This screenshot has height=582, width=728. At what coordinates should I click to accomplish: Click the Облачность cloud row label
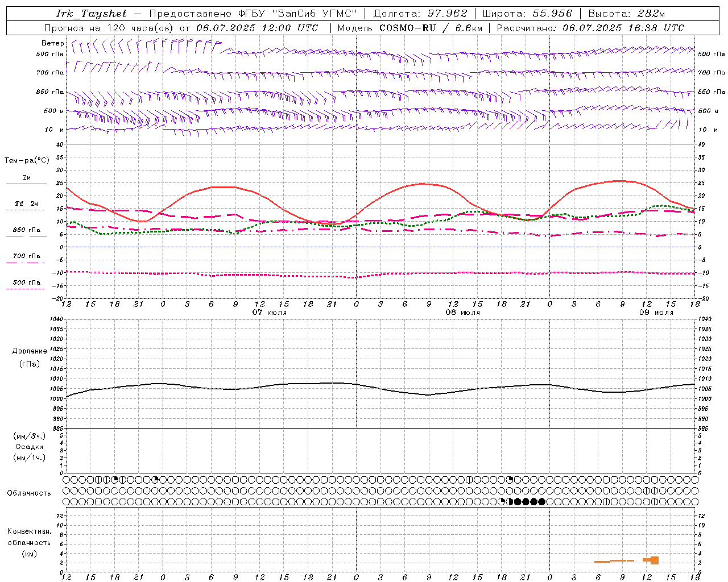pyautogui.click(x=29, y=493)
